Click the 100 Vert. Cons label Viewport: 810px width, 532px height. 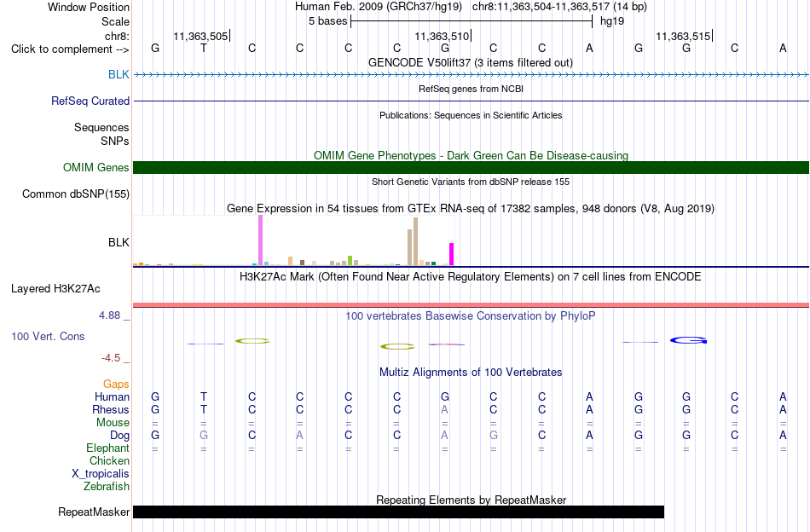[x=48, y=336]
